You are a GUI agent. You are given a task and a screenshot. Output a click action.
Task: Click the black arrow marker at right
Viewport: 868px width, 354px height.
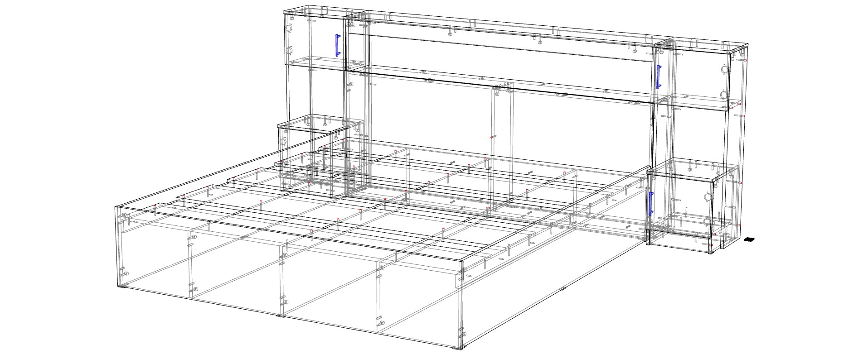tap(749, 240)
